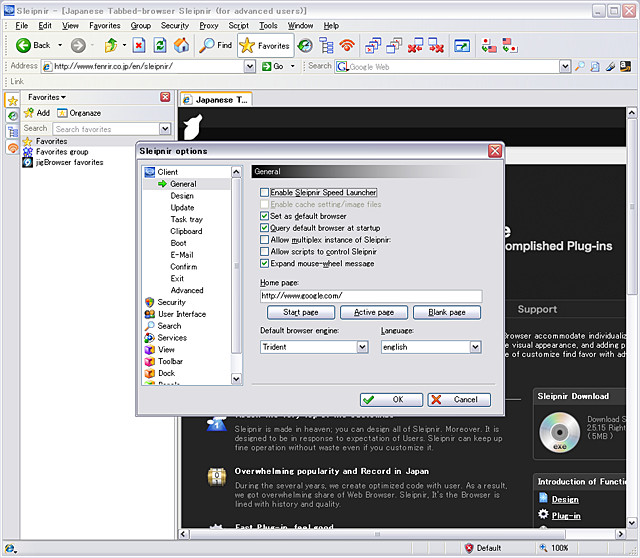Enable Sleipnir Speed Launcher checkbox
The image size is (640, 558).
click(264, 192)
